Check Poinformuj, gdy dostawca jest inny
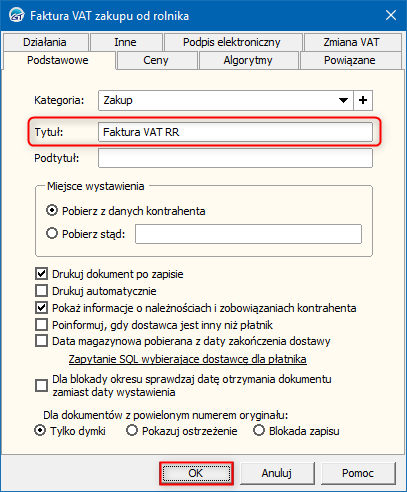 (x=41, y=325)
